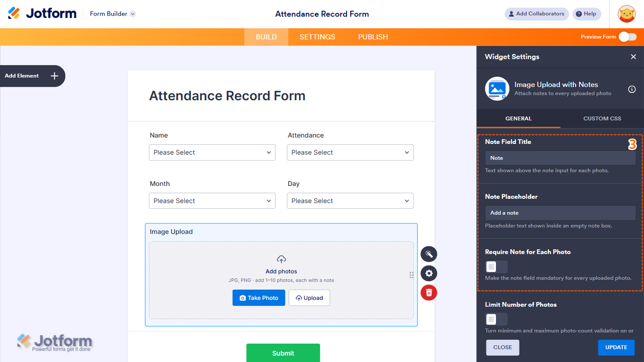This screenshot has width=644, height=362.
Task: Open the SETTINGS tab
Action: coord(318,37)
